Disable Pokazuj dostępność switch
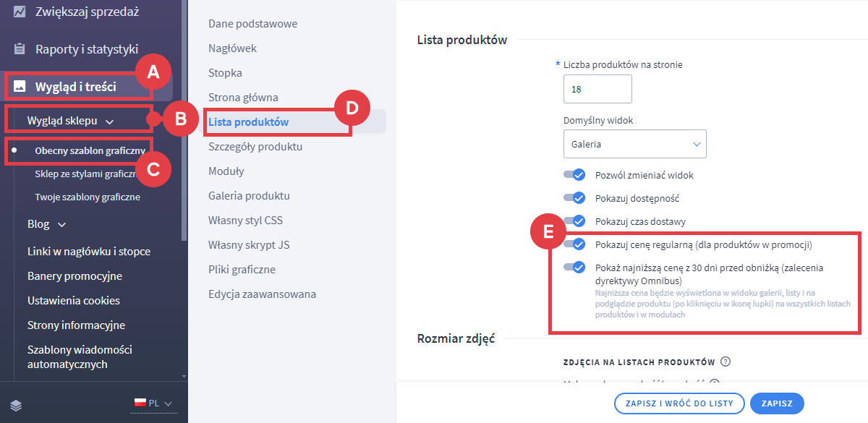 click(575, 198)
